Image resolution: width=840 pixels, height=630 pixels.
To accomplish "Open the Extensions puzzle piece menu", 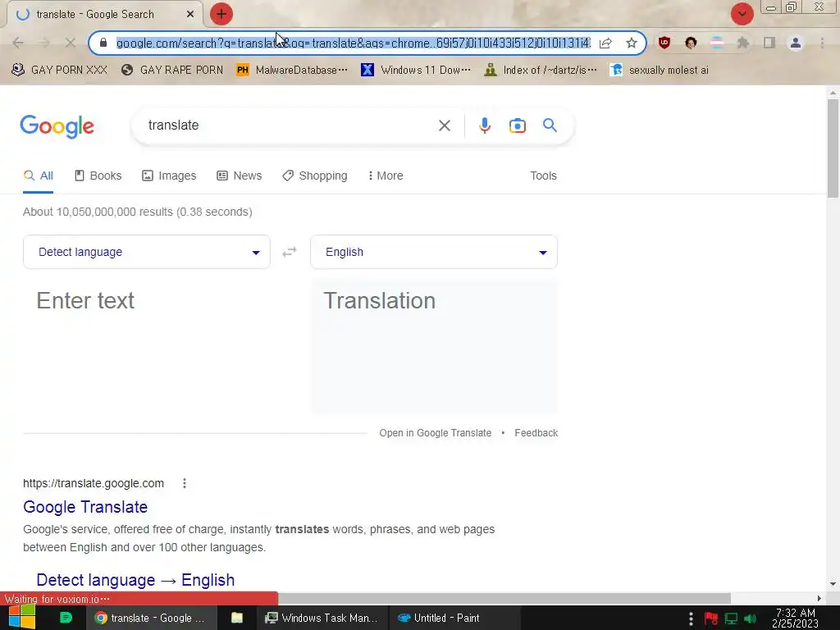I will tap(743, 43).
